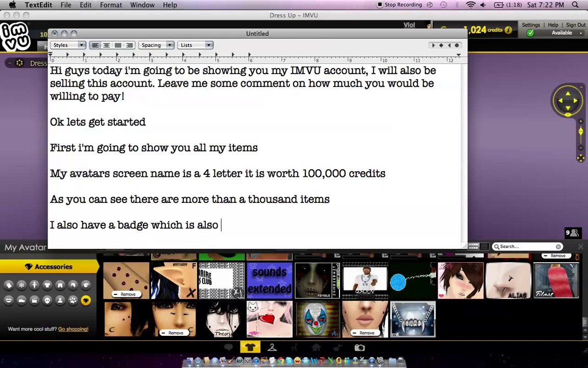Center text alignment in TextEdit
The image size is (588, 368).
pyautogui.click(x=107, y=45)
